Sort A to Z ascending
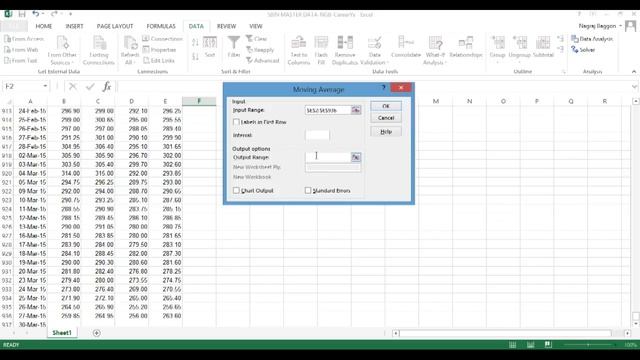This screenshot has width=640, height=360. (195, 42)
